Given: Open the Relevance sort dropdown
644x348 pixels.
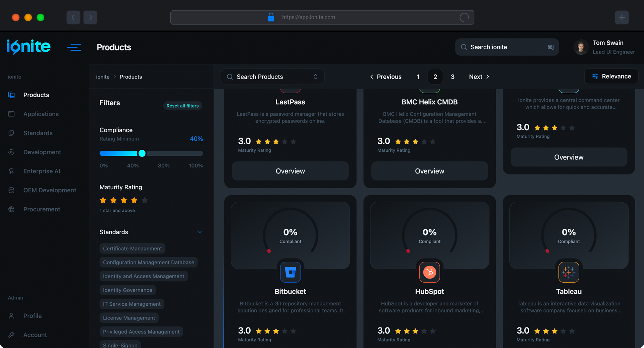Looking at the screenshot, I should pos(611,77).
